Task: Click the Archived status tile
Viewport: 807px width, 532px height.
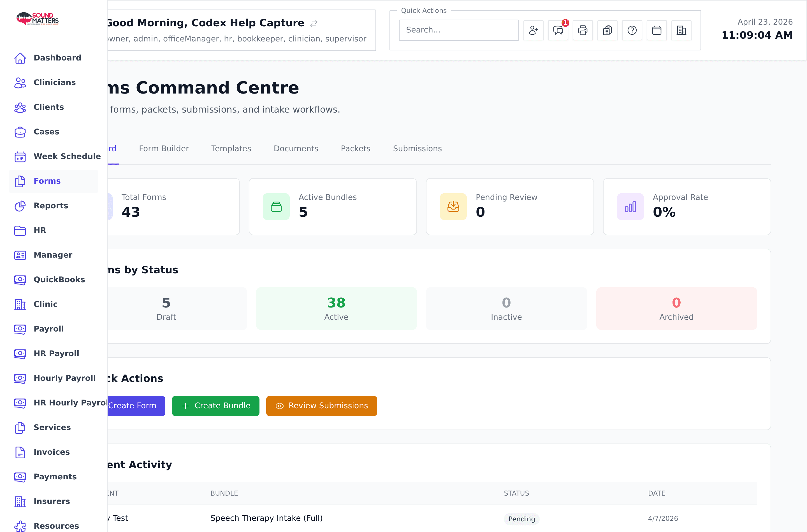Action: [676, 308]
